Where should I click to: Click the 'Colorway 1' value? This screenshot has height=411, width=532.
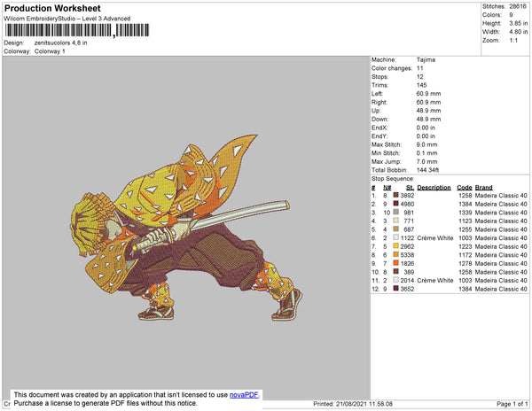[50, 51]
